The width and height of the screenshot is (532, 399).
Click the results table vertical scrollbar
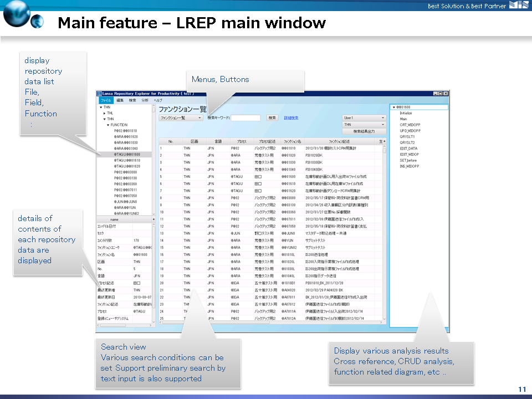(385, 232)
